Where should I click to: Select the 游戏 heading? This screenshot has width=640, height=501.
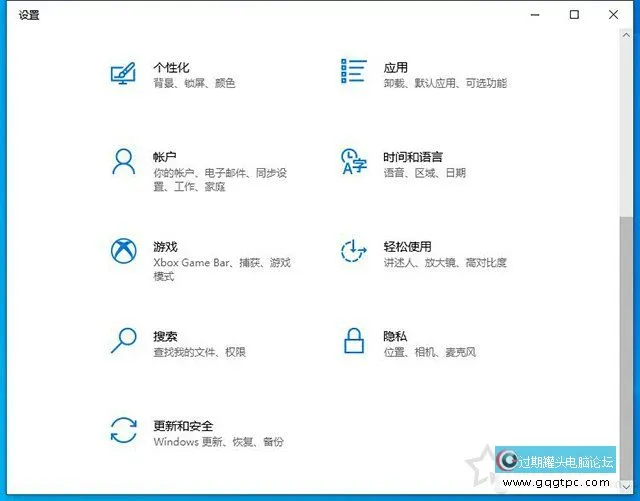[x=165, y=247]
